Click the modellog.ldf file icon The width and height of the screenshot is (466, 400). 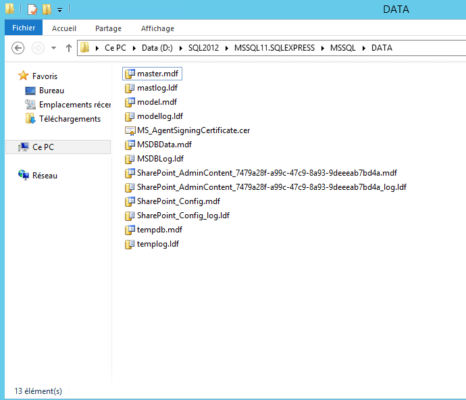130,116
